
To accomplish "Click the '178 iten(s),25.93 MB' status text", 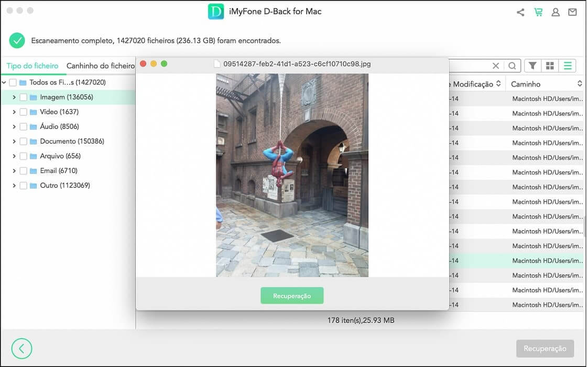I will pyautogui.click(x=361, y=320).
